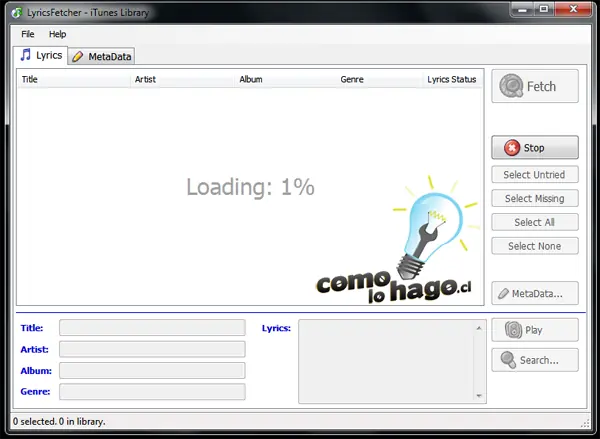Click the Genre input field
This screenshot has width=600, height=439.
[x=152, y=392]
